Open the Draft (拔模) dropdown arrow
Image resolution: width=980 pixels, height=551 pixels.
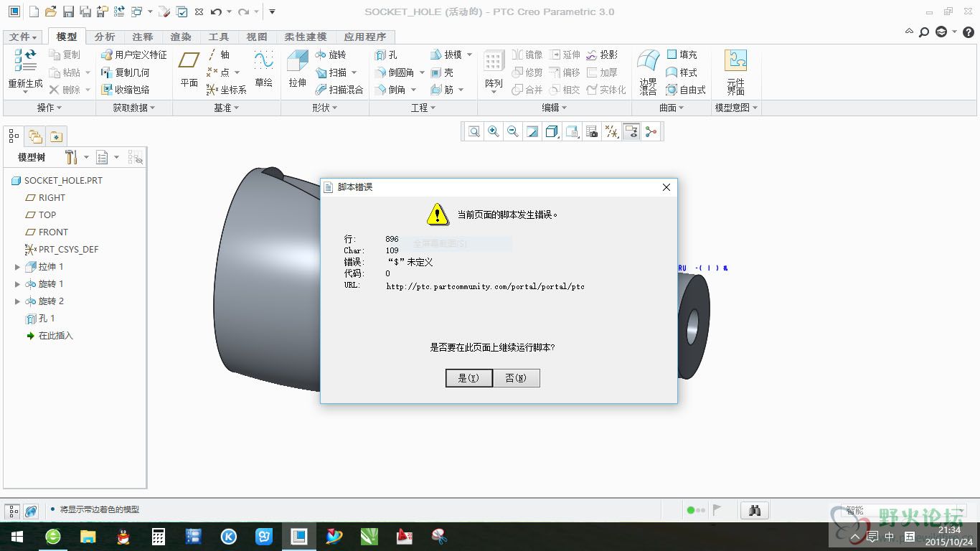[x=469, y=55]
